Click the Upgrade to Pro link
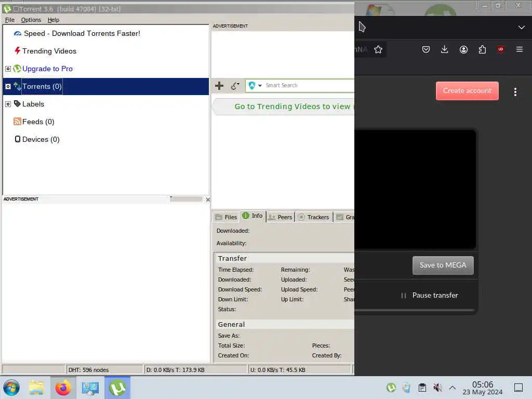Image resolution: width=532 pixels, height=399 pixels. click(x=47, y=69)
